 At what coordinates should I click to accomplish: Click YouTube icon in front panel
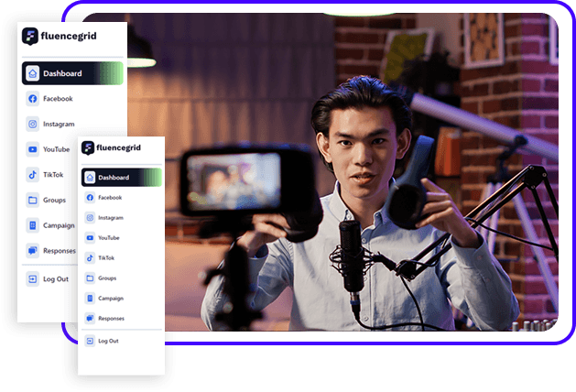pyautogui.click(x=90, y=238)
